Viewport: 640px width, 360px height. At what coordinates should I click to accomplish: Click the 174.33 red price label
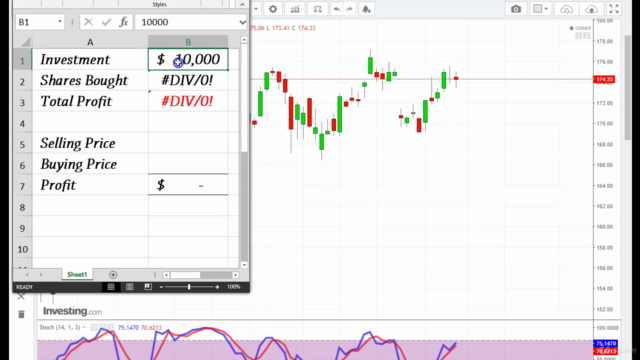click(604, 79)
